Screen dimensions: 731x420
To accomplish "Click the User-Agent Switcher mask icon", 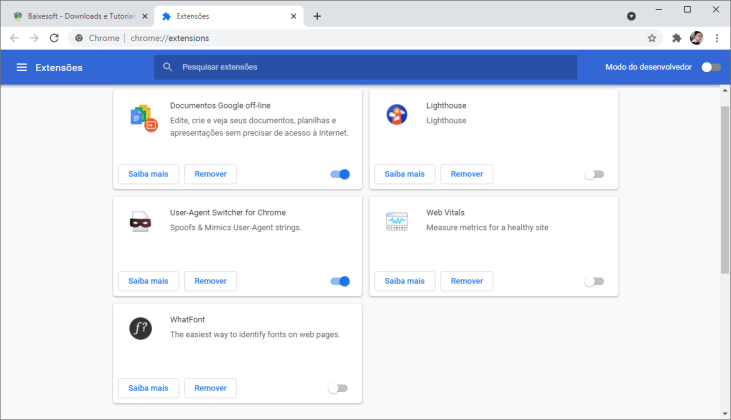I will (140, 222).
